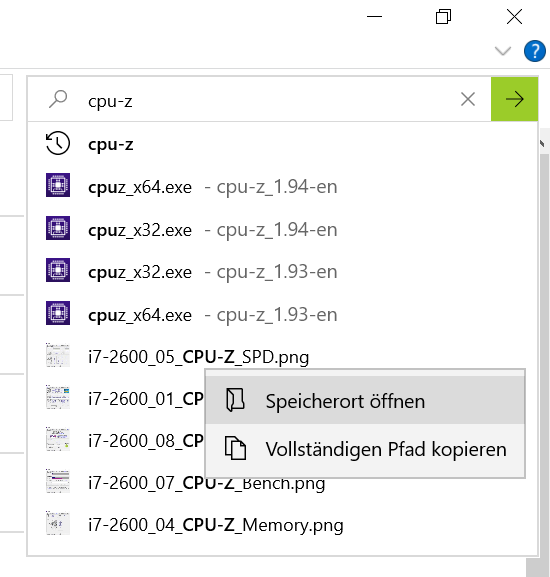Image resolution: width=550 pixels, height=577 pixels.
Task: Select the i7-2600_08 result thumbnail
Action: click(58, 439)
